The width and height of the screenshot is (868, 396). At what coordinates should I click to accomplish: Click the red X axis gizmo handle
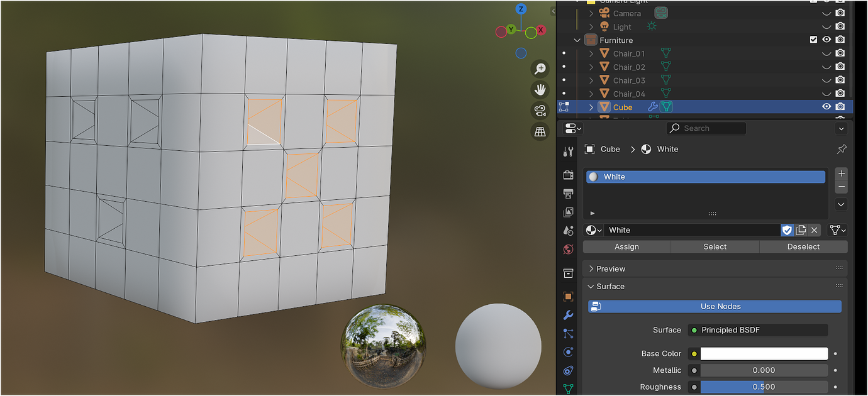tap(540, 30)
